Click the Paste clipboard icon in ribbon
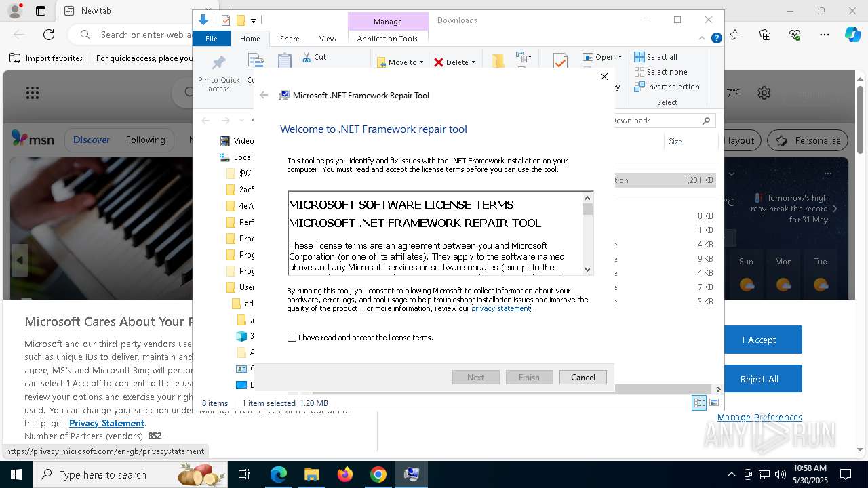The width and height of the screenshot is (868, 488). coord(285,62)
